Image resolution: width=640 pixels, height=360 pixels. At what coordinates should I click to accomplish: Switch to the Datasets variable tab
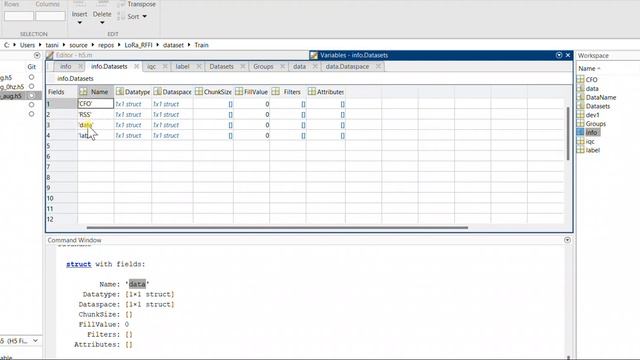tap(221, 66)
